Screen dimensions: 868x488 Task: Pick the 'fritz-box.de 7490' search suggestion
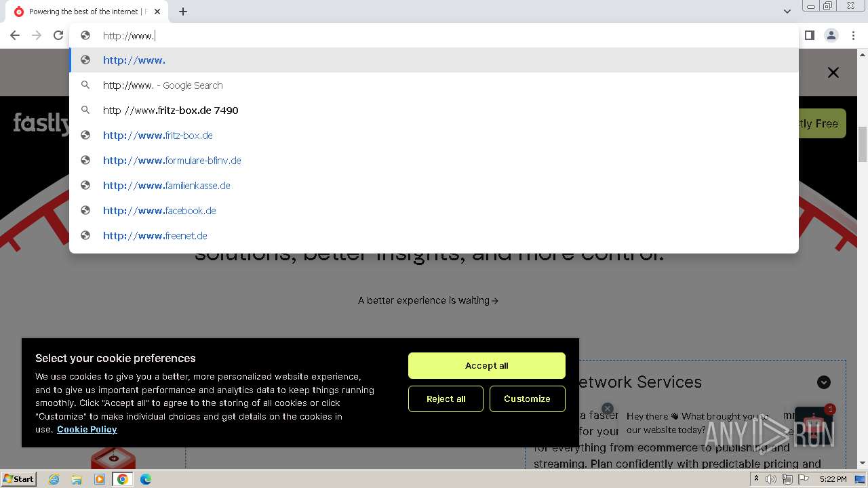434,110
